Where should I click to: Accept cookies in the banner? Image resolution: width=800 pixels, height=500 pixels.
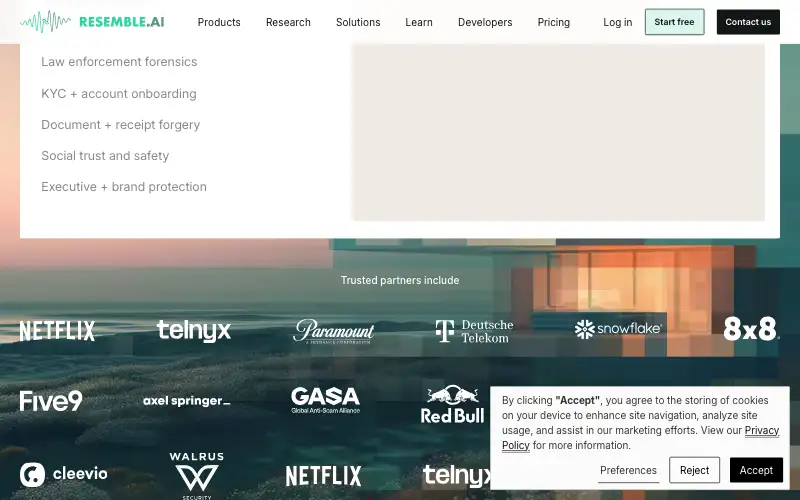tap(756, 470)
